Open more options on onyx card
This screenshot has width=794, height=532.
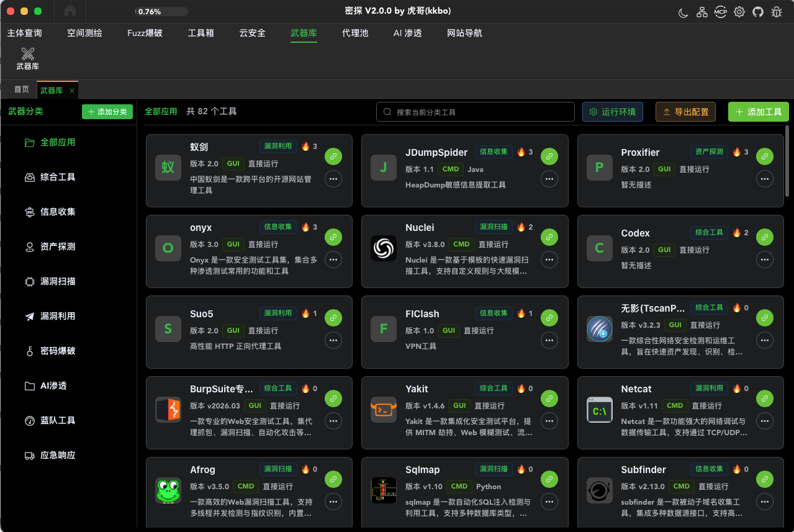point(333,259)
